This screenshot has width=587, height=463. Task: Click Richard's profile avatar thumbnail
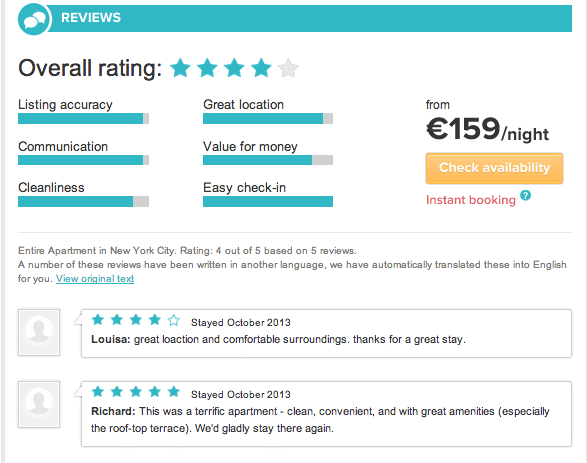coord(39,404)
